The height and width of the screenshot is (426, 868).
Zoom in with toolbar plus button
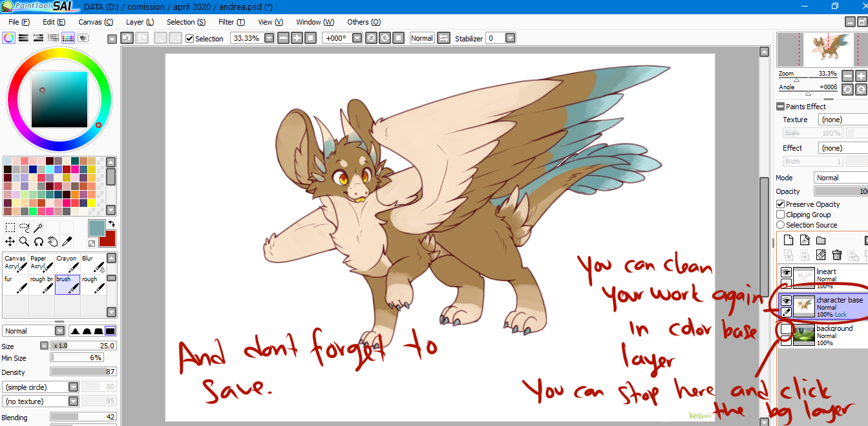click(x=297, y=38)
